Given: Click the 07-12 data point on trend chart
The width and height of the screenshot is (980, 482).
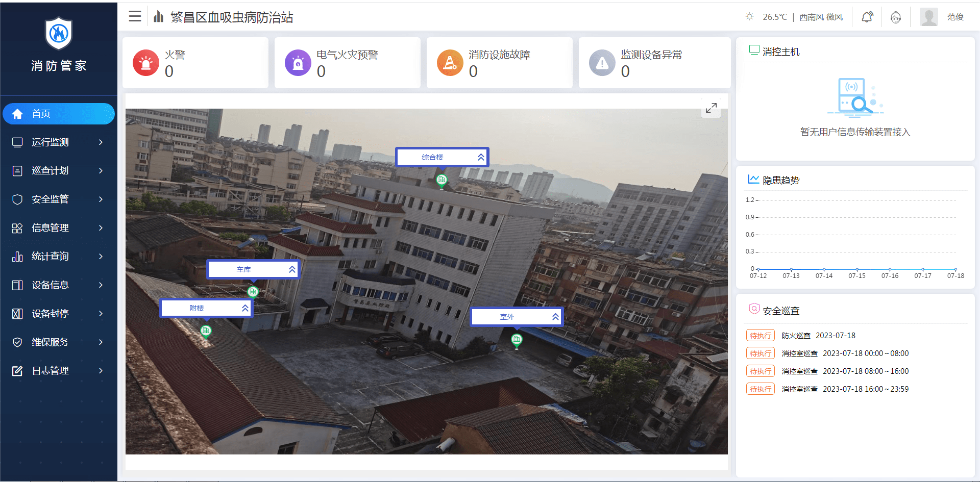Looking at the screenshot, I should point(758,269).
